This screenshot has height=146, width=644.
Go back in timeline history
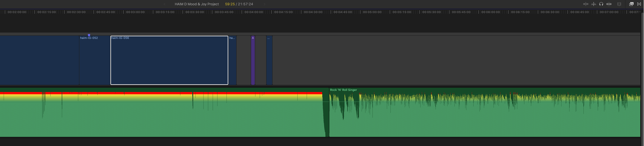[x=164, y=4]
